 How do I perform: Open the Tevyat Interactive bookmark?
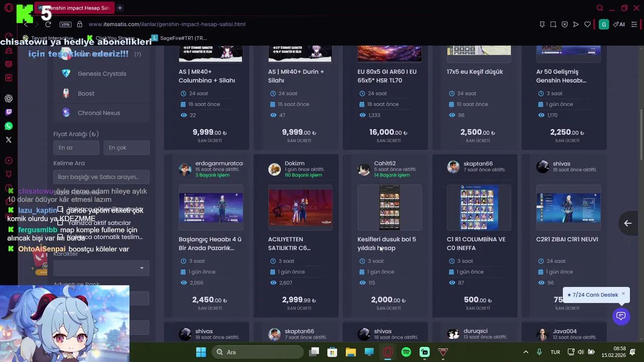[x=50, y=38]
